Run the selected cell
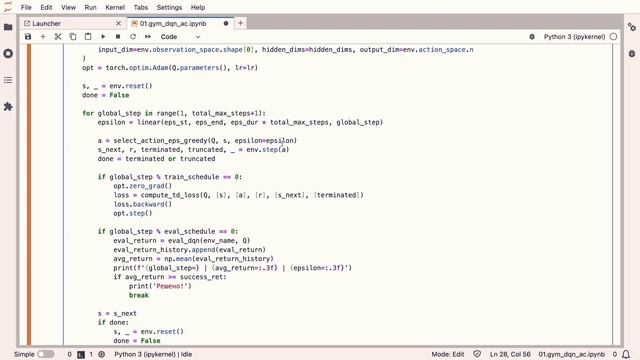 (103, 37)
